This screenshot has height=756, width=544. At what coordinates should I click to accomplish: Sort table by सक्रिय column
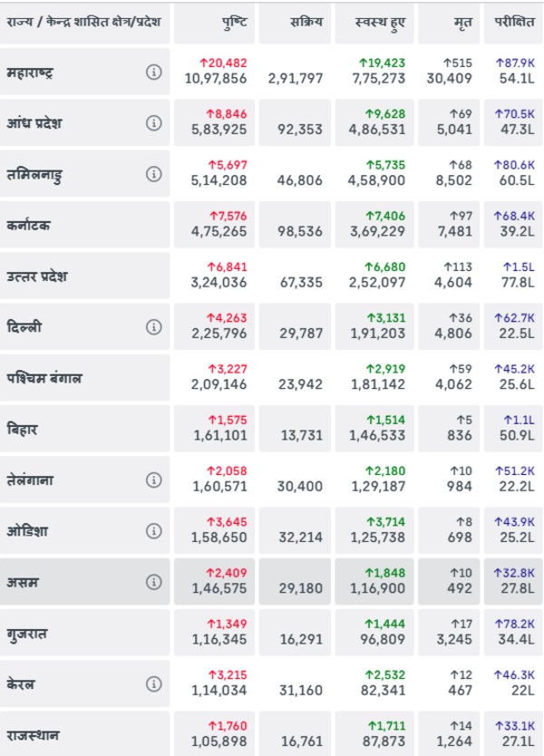(x=306, y=20)
